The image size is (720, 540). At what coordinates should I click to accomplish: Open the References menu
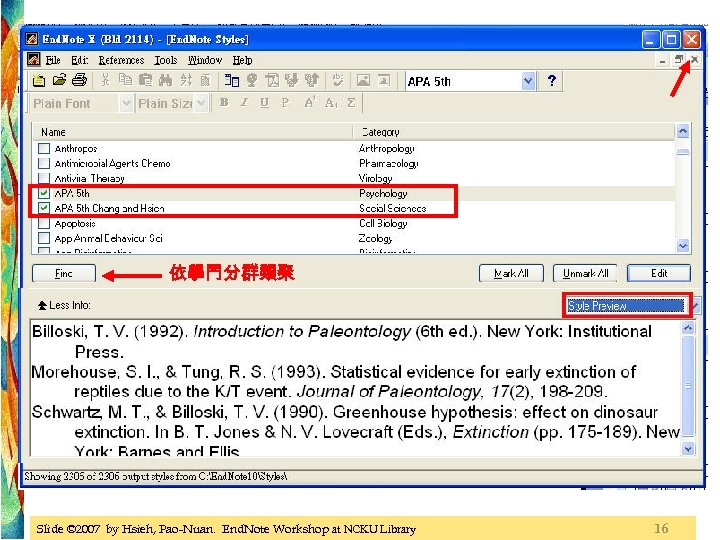coord(121,60)
